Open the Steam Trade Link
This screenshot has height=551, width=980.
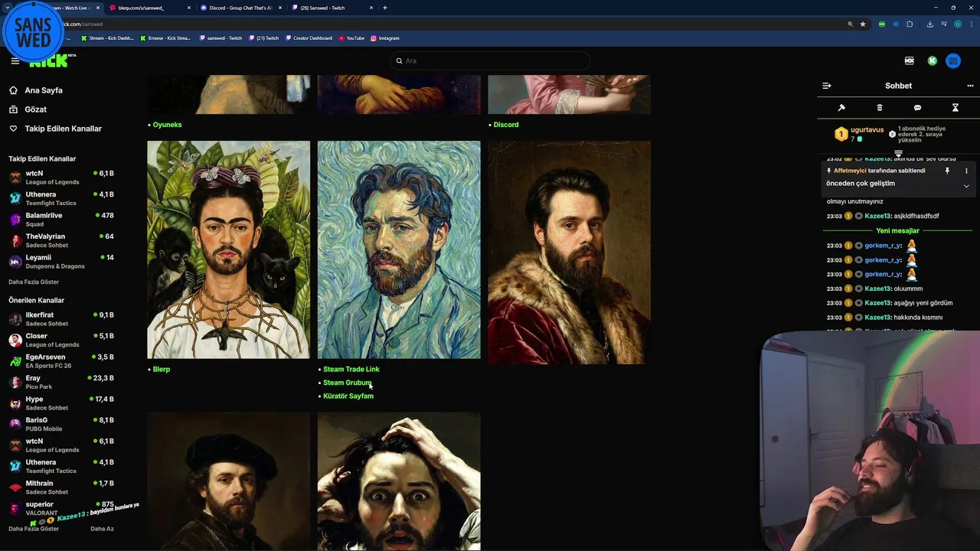click(351, 369)
